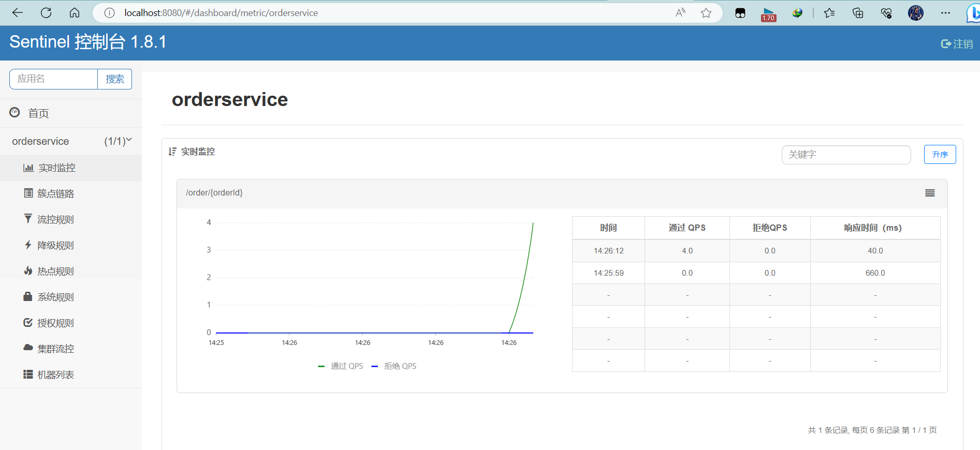Click the 搜索 button

(114, 79)
